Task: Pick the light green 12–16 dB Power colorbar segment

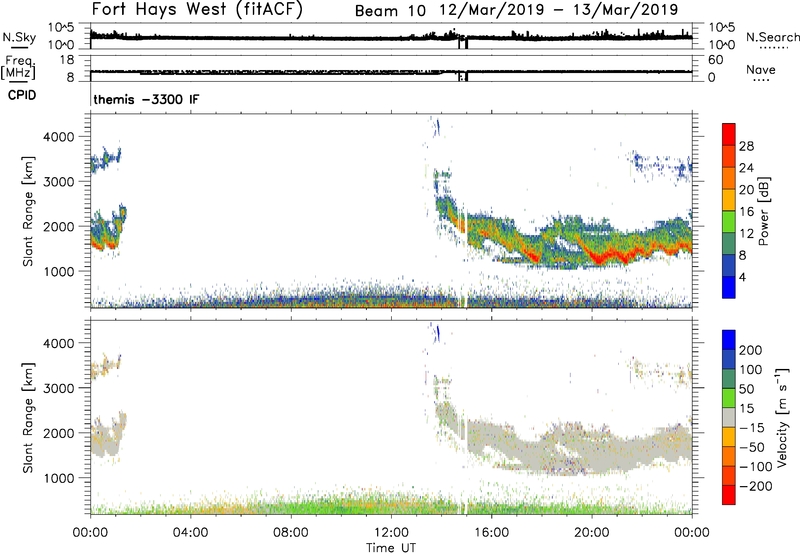Action: (x=729, y=221)
